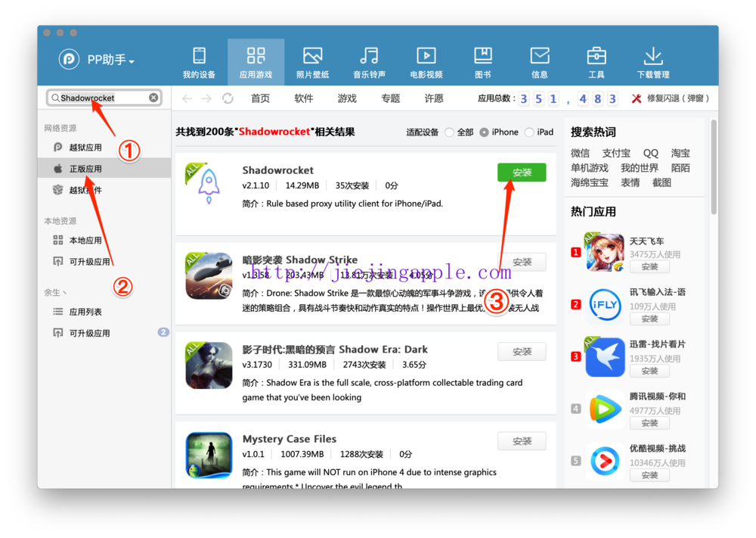This screenshot has width=756, height=538.
Task: Open the Mystery Case Files app icon
Action: coord(209,455)
